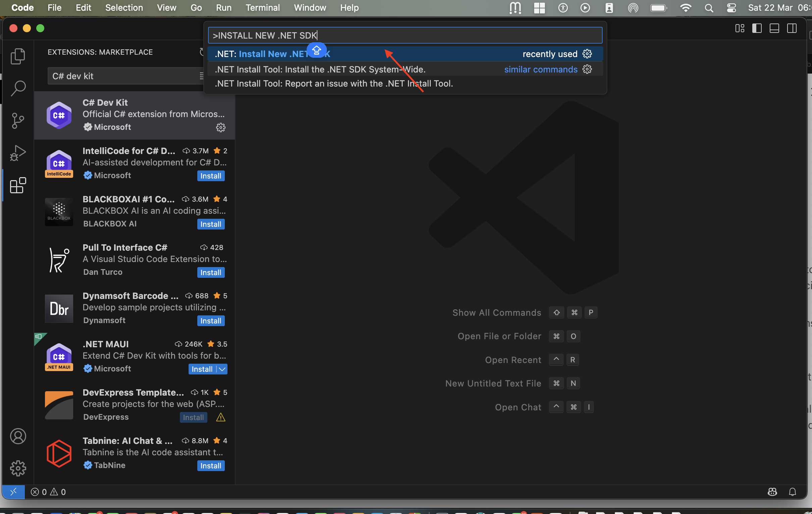Configure keybinding for Install .NET SDK System-Wide command
The image size is (812, 514).
(x=587, y=69)
